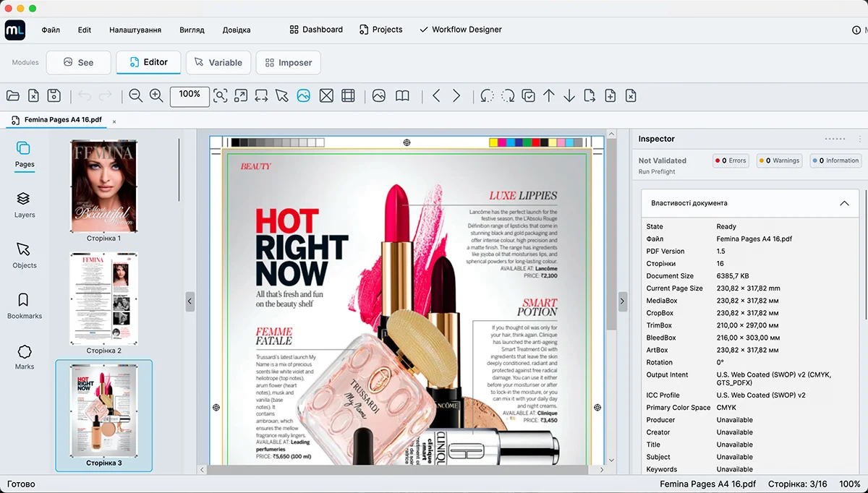Viewport: 868px width, 493px height.
Task: Switch to the Variable module
Action: pyautogui.click(x=218, y=62)
